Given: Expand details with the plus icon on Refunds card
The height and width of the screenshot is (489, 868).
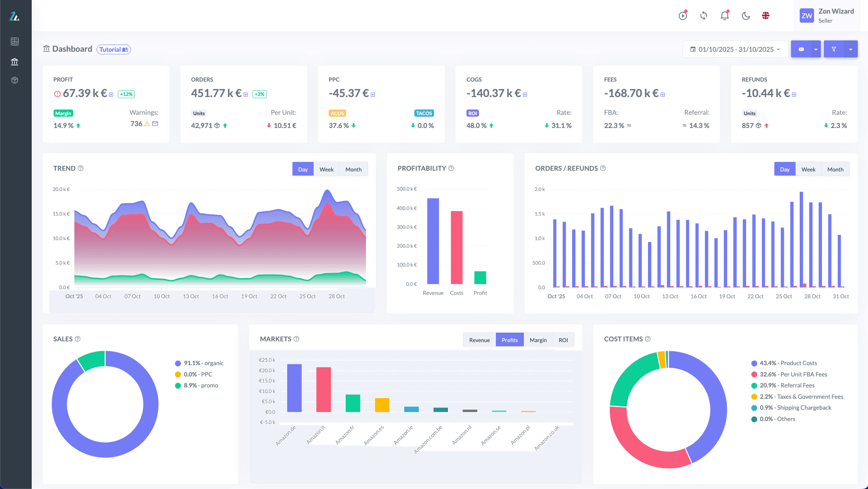Looking at the screenshot, I should pos(794,95).
